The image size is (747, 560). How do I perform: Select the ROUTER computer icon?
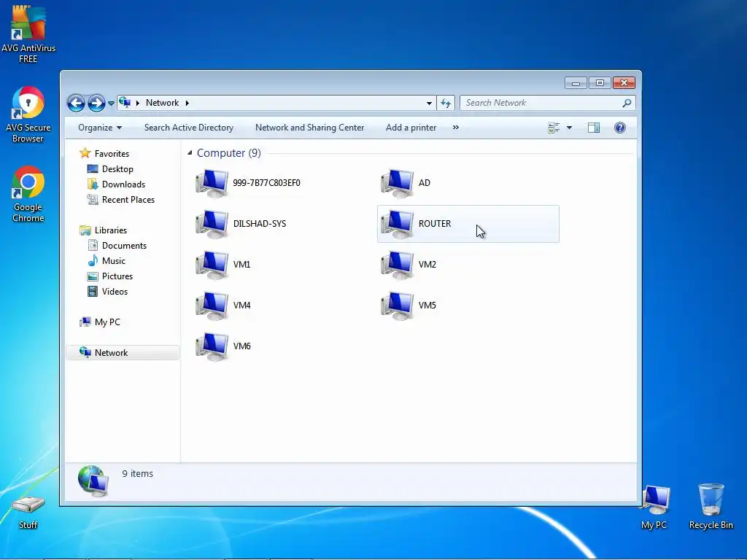click(x=398, y=224)
